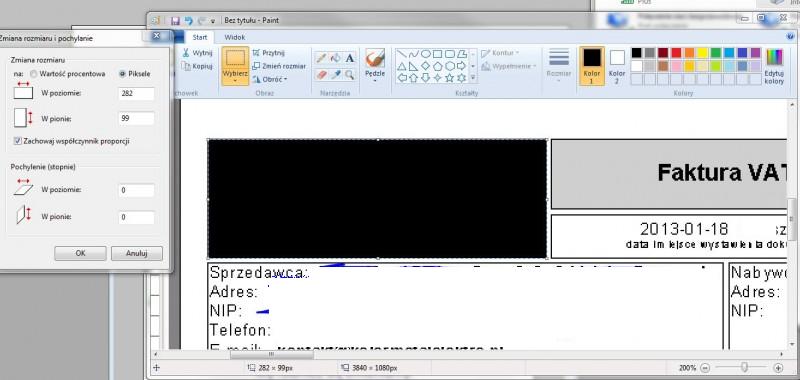Select the Text tool
This screenshot has width=800, height=380.
click(x=349, y=58)
